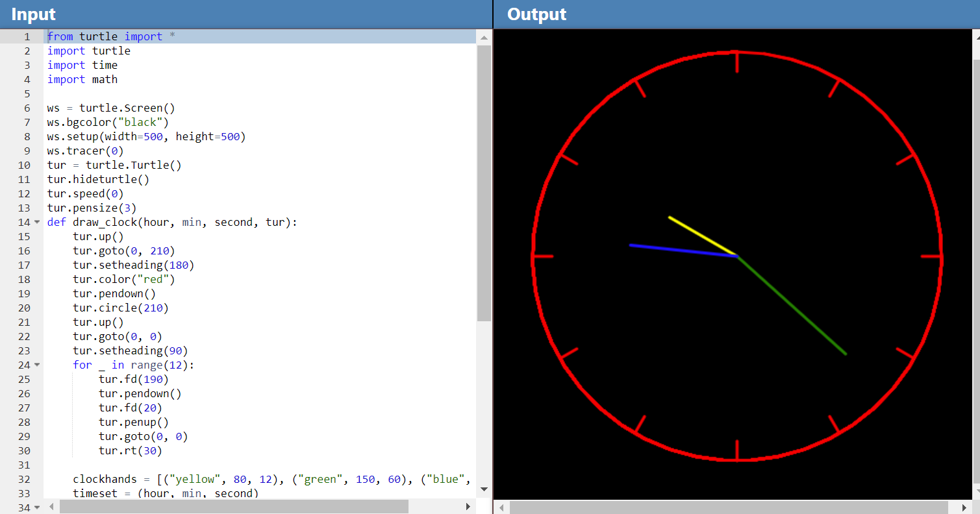Viewport: 980px width, 514px height.
Task: Collapse the draw_clock function using its fold arrow
Action: point(37,222)
